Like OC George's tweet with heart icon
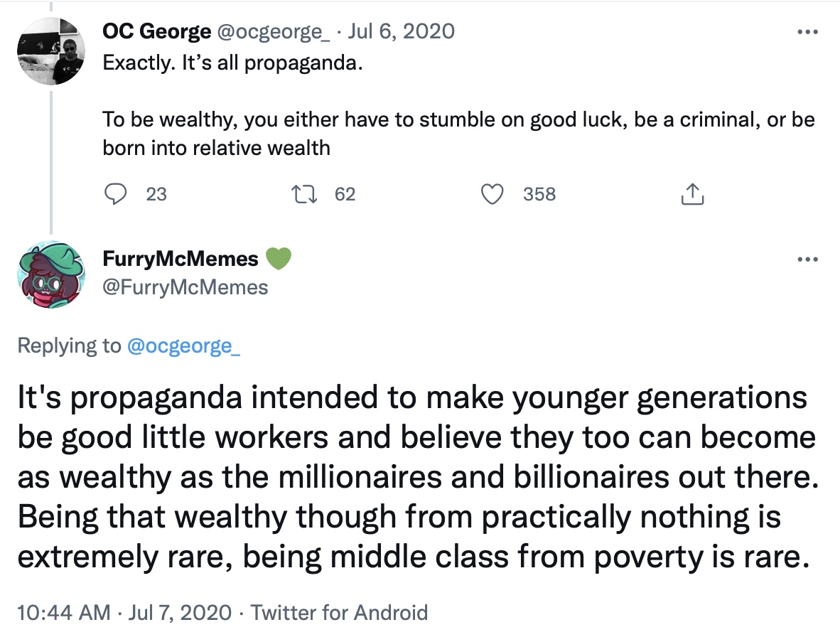The height and width of the screenshot is (637, 840). (x=492, y=194)
